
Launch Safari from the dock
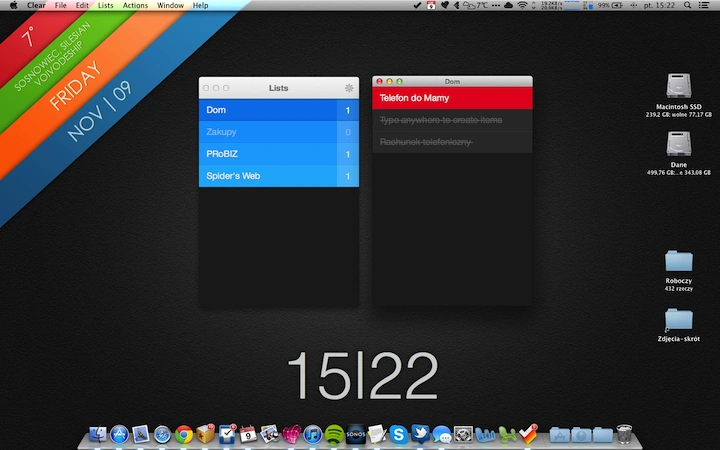[162, 434]
